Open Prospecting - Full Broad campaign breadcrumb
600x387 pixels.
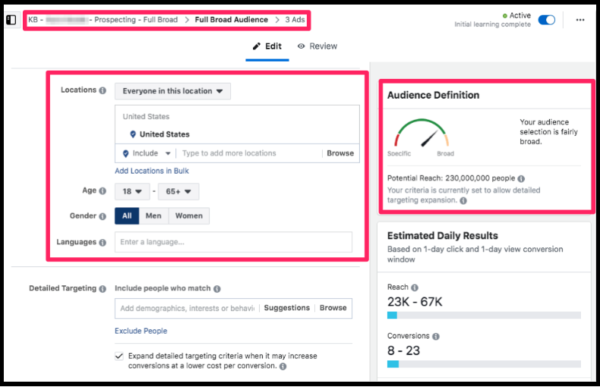[103, 20]
